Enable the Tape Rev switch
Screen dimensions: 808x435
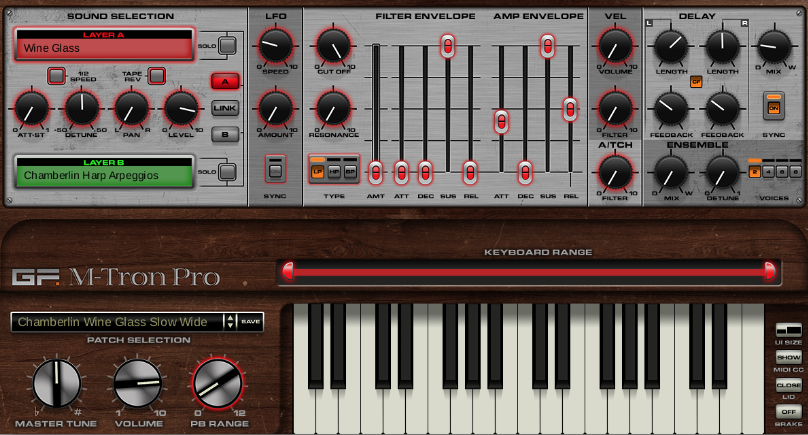point(157,76)
